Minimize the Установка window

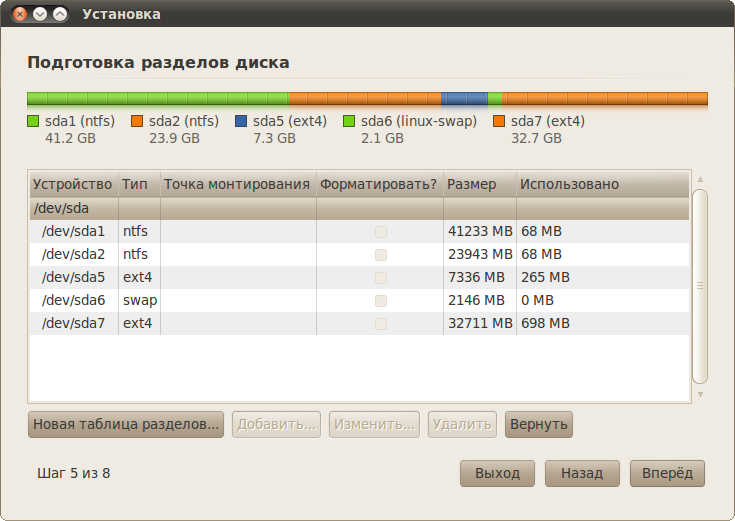[x=40, y=14]
